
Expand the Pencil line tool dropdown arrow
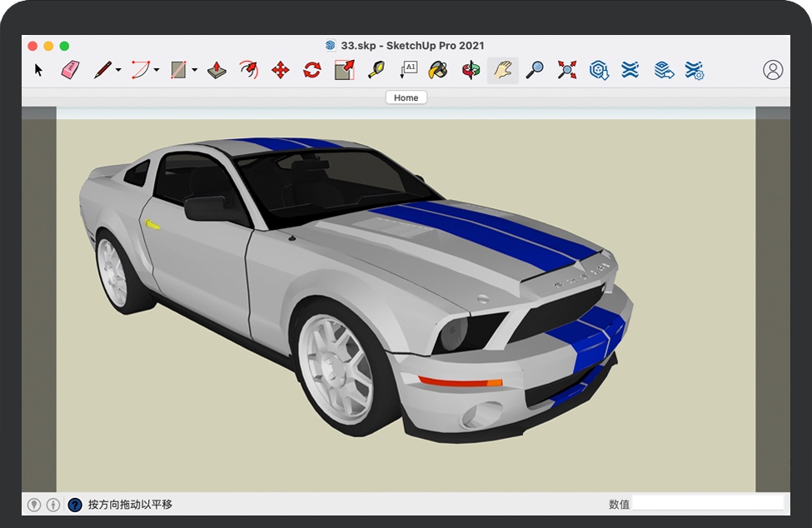point(118,71)
